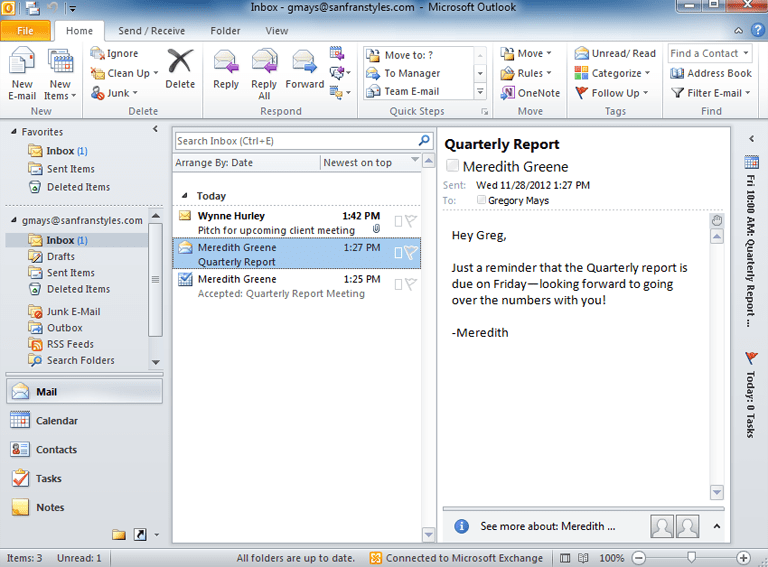Viewport: 768px width, 567px height.
Task: Reply with a Meeting icon
Action: pos(336,53)
